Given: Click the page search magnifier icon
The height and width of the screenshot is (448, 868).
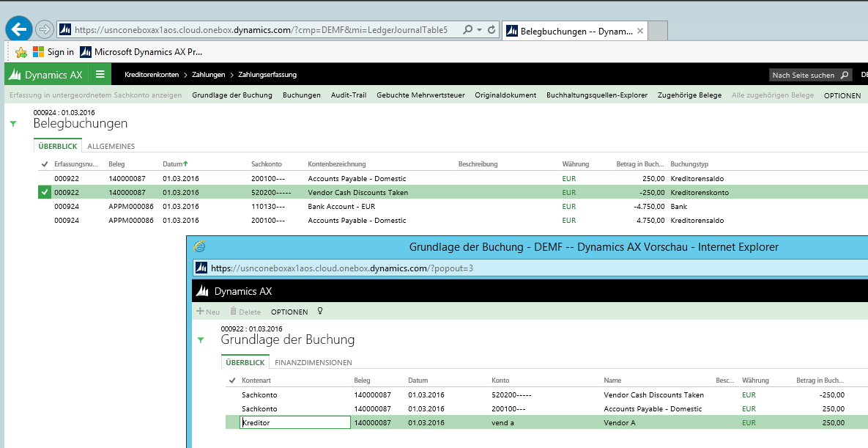Looking at the screenshot, I should click(845, 75).
